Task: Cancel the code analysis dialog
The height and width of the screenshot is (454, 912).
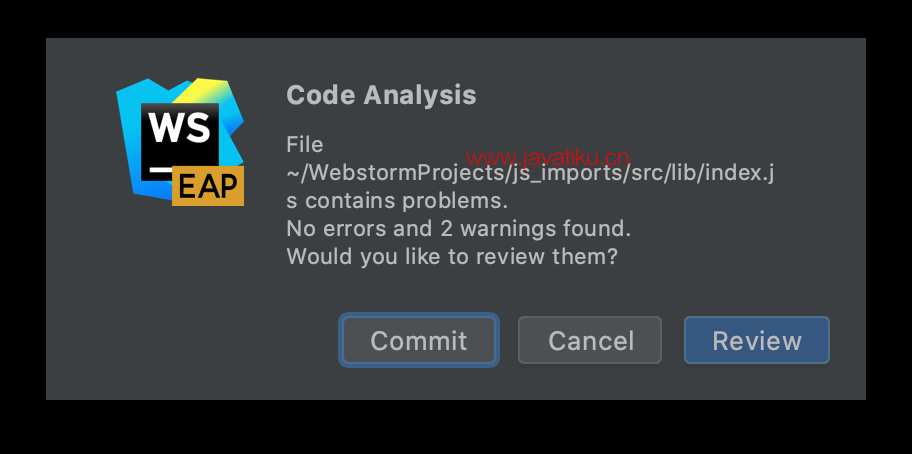Action: [x=590, y=340]
